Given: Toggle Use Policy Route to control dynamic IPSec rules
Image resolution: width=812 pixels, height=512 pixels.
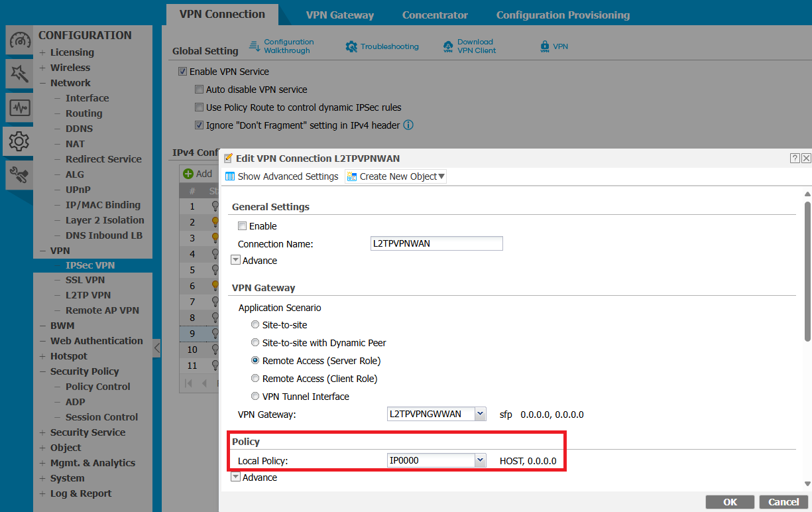Looking at the screenshot, I should pyautogui.click(x=200, y=107).
